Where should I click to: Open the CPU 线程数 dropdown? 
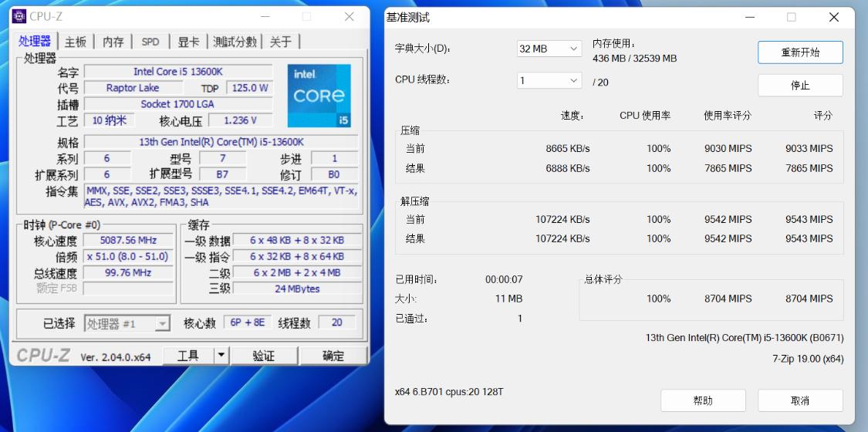pyautogui.click(x=549, y=81)
